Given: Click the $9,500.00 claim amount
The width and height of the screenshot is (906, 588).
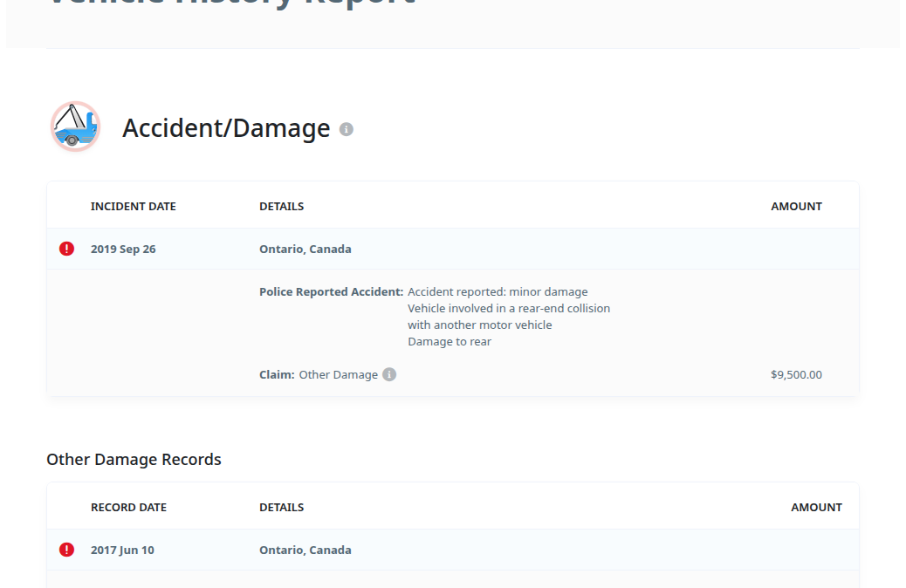Looking at the screenshot, I should click(x=796, y=374).
